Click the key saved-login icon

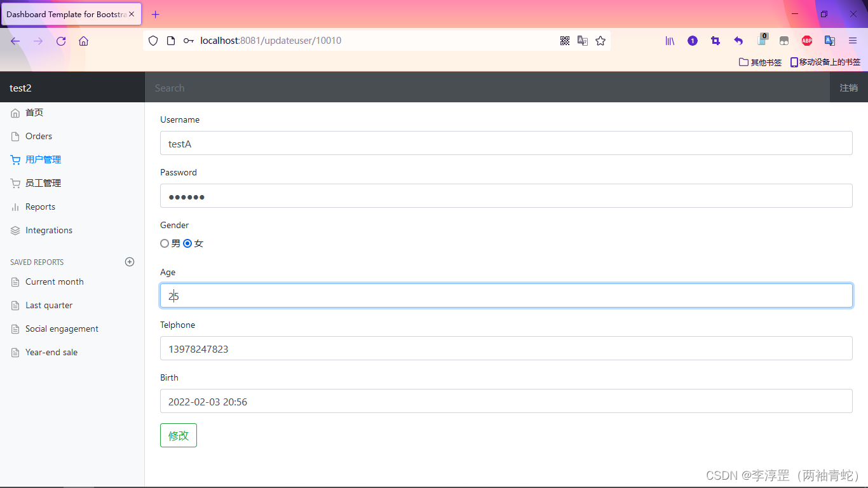pyautogui.click(x=189, y=41)
